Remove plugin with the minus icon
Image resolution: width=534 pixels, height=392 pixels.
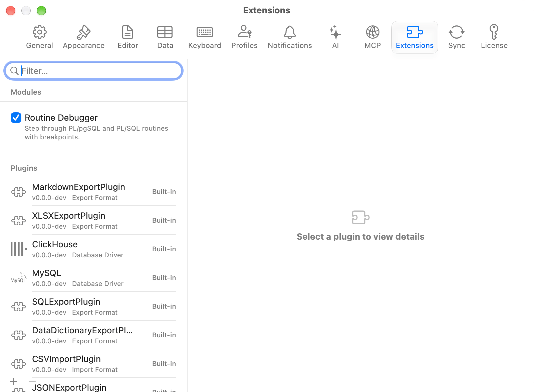(x=32, y=381)
